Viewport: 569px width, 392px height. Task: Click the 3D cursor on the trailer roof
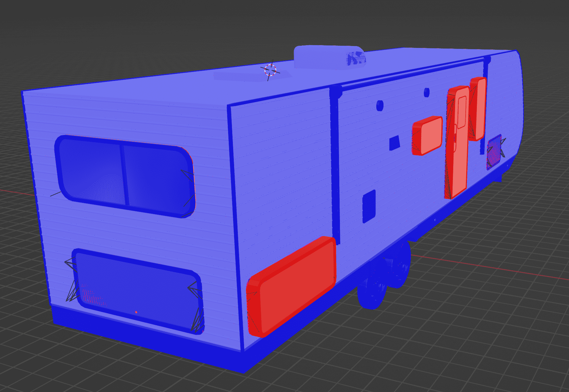pos(270,70)
